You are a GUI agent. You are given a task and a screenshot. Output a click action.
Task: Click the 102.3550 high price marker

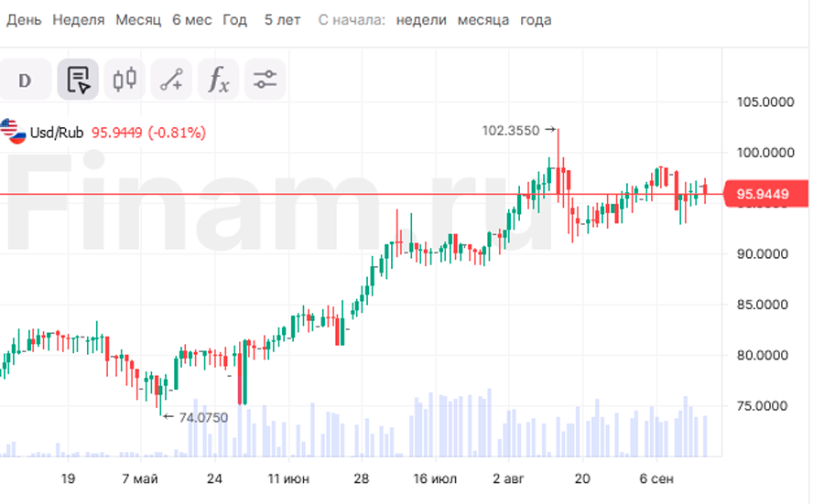click(512, 131)
